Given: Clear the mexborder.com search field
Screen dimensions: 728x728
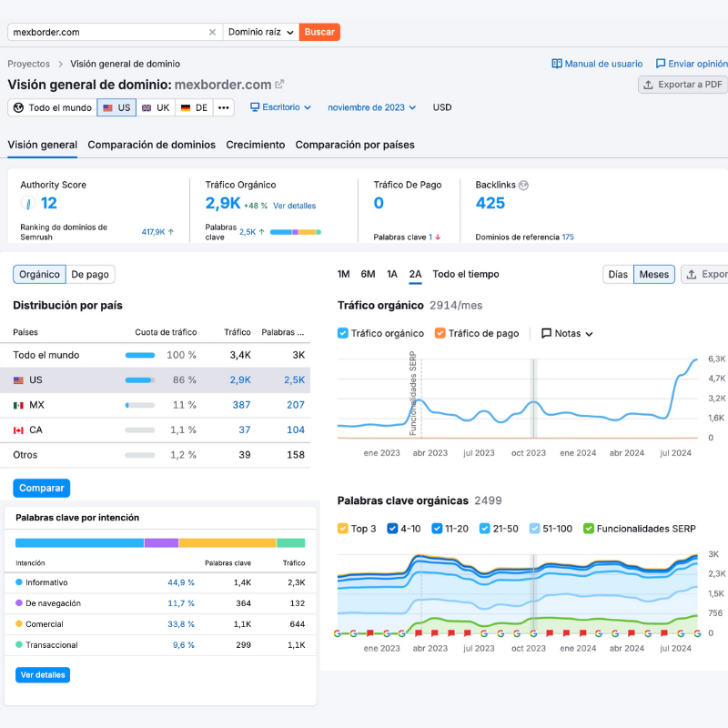Looking at the screenshot, I should pyautogui.click(x=212, y=32).
